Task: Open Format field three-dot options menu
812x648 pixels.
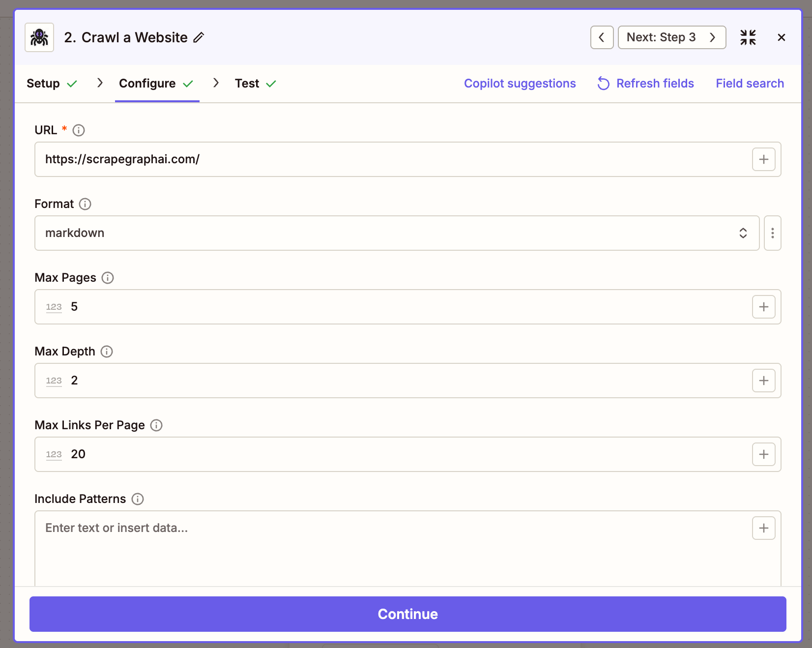Action: [773, 233]
